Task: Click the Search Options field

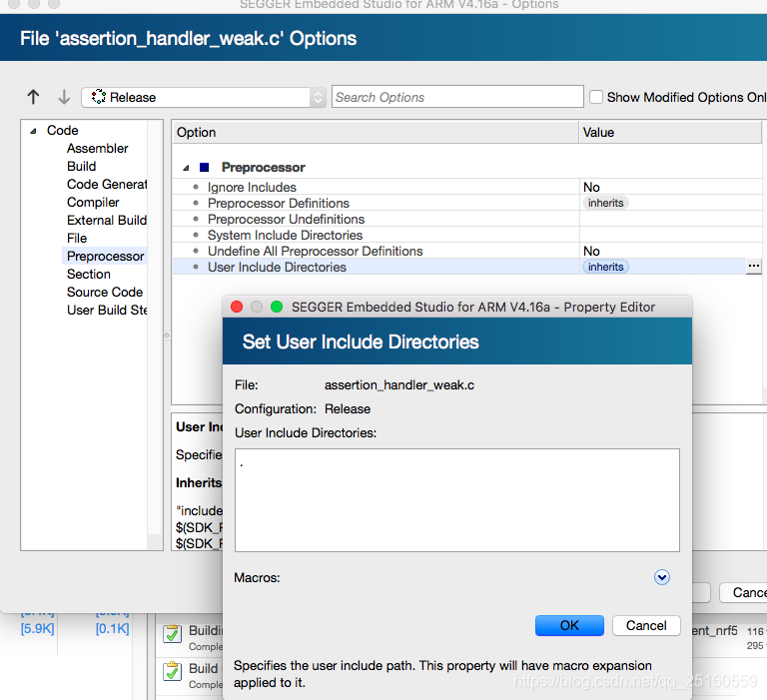Action: pos(457,97)
